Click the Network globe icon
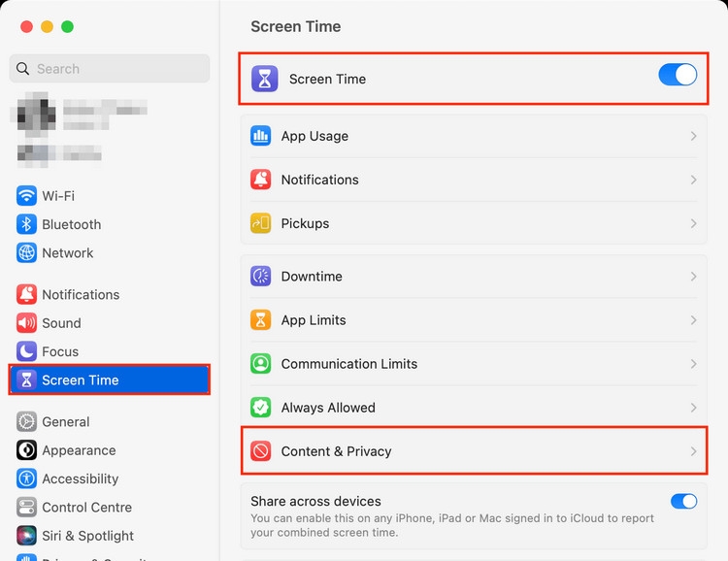 tap(26, 253)
